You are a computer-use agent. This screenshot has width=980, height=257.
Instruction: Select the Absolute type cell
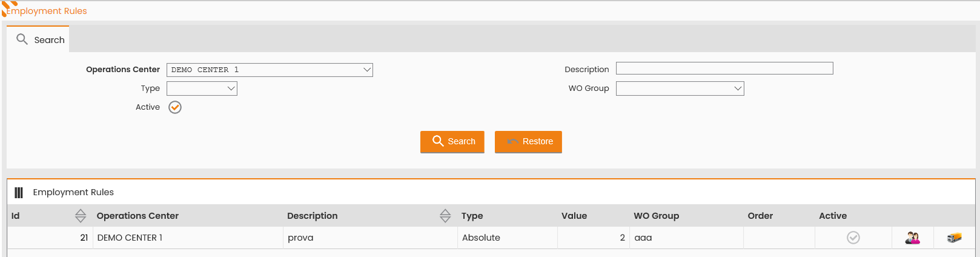[x=508, y=238]
